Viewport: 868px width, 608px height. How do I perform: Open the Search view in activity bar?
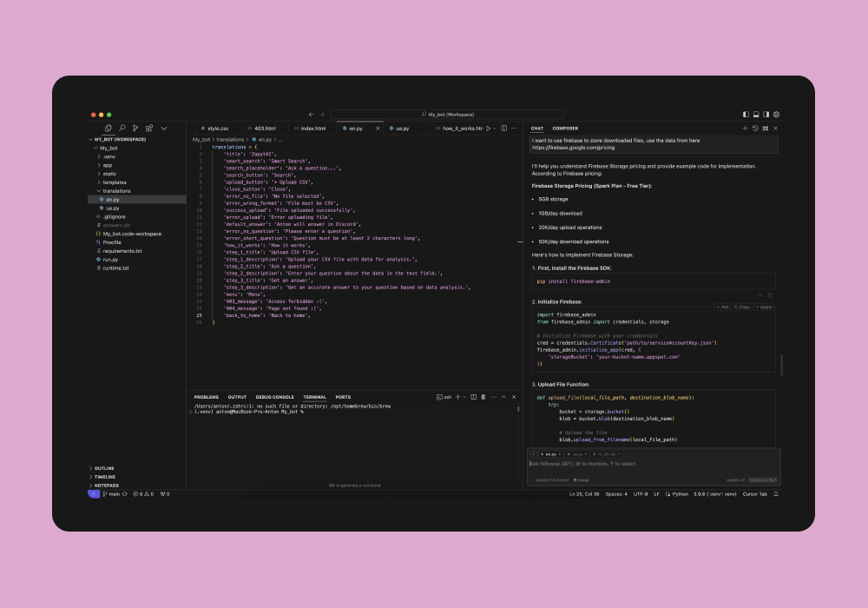click(x=122, y=128)
